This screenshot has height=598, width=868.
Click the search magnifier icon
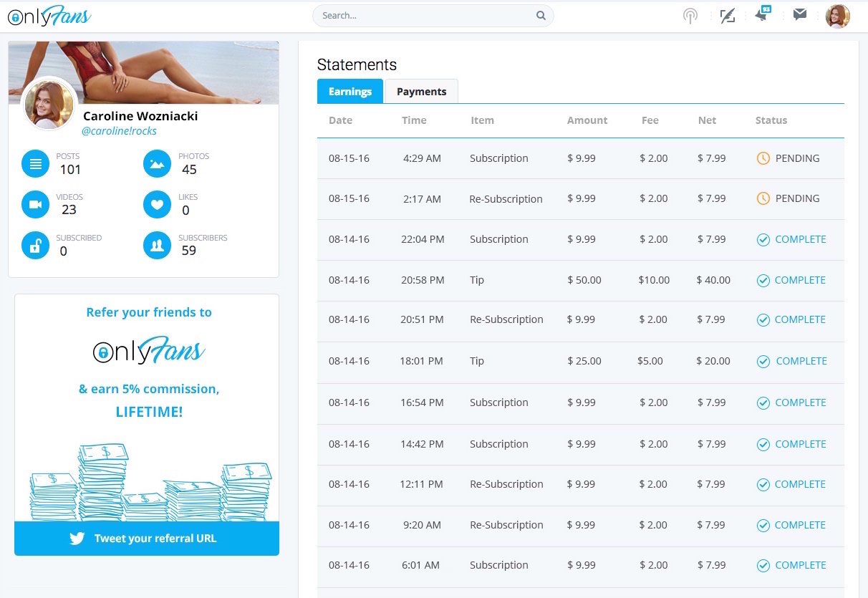[541, 16]
